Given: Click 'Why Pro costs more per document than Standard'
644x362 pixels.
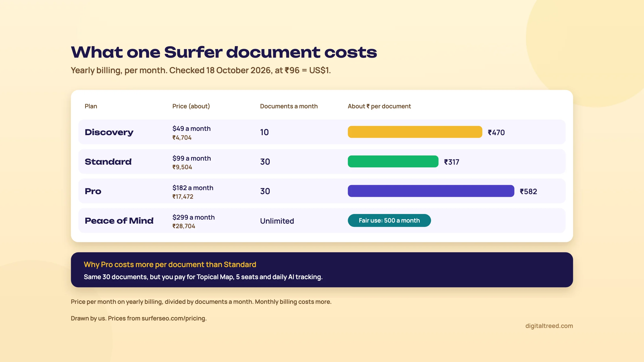Looking at the screenshot, I should click(x=170, y=264).
